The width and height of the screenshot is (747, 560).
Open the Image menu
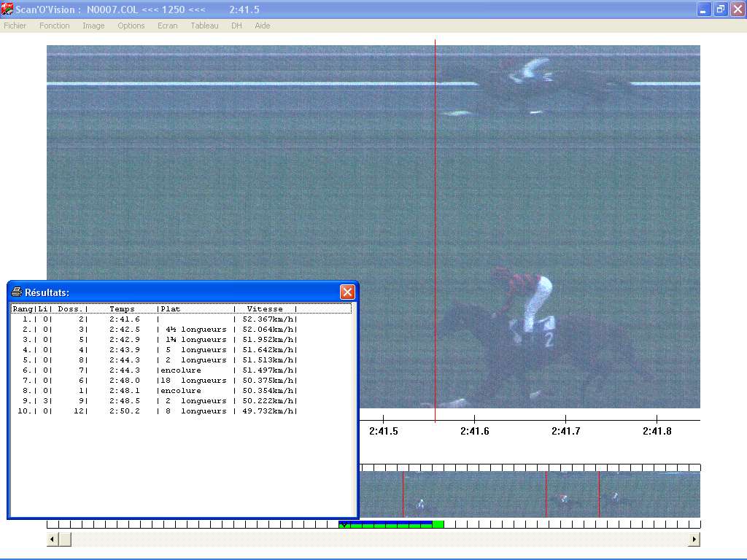pyautogui.click(x=93, y=26)
